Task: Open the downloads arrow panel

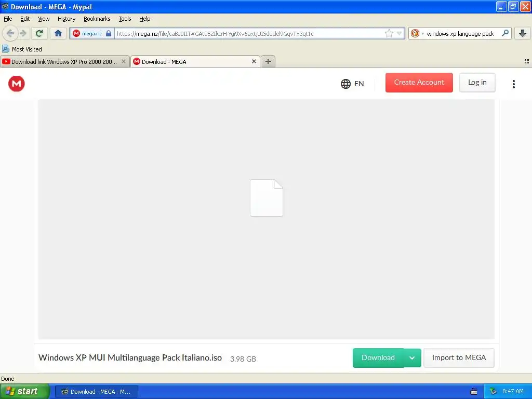Action: 523,33
